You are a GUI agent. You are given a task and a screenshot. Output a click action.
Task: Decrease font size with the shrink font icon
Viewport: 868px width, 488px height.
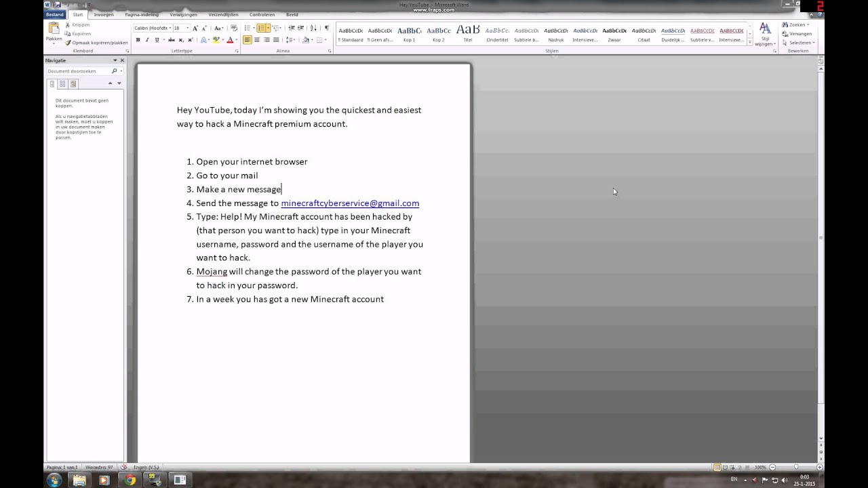coord(204,28)
